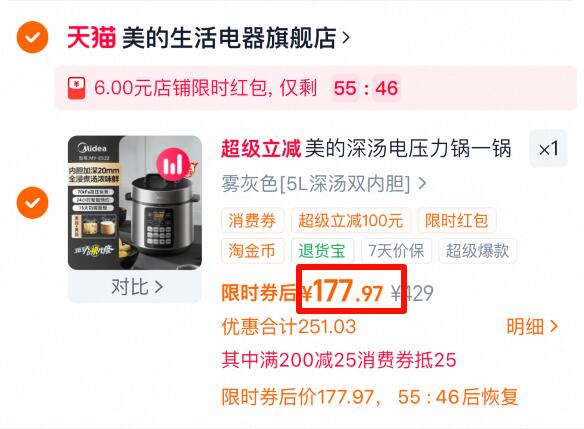The height and width of the screenshot is (429, 584).
Task: Expand the 明细 discount details
Action: pos(532,327)
